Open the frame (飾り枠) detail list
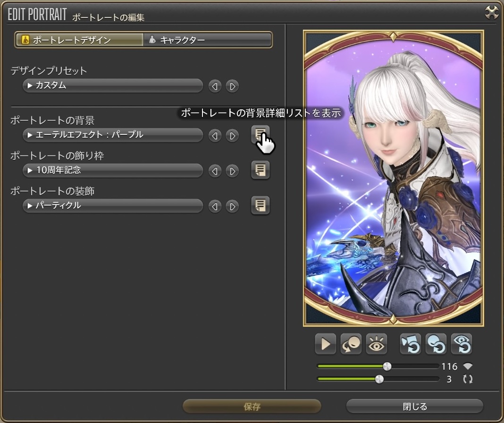This screenshot has width=504, height=423. point(260,170)
